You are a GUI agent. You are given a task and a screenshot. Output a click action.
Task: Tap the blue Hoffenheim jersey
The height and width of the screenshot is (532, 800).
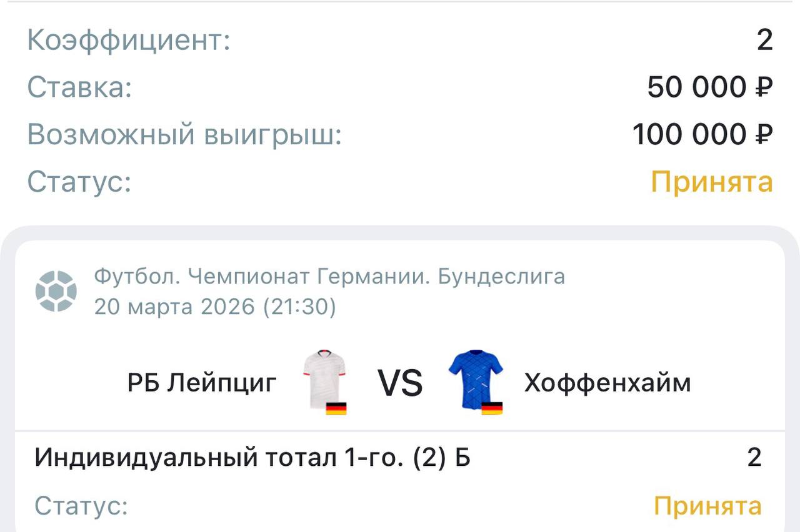pos(476,377)
